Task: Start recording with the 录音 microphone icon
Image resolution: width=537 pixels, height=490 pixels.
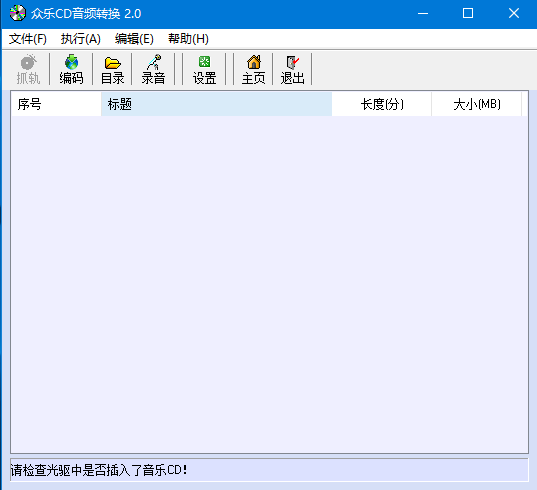Action: (x=153, y=69)
